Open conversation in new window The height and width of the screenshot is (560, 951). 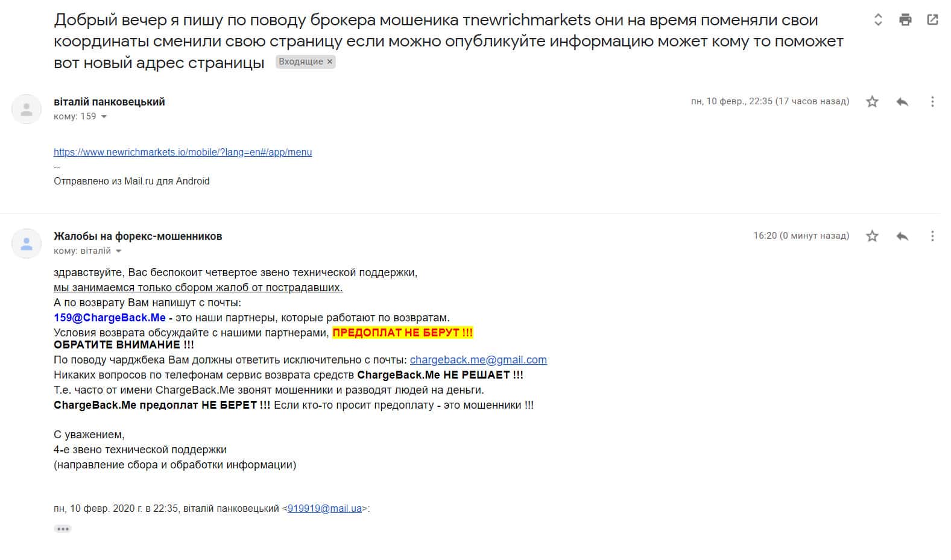(932, 20)
